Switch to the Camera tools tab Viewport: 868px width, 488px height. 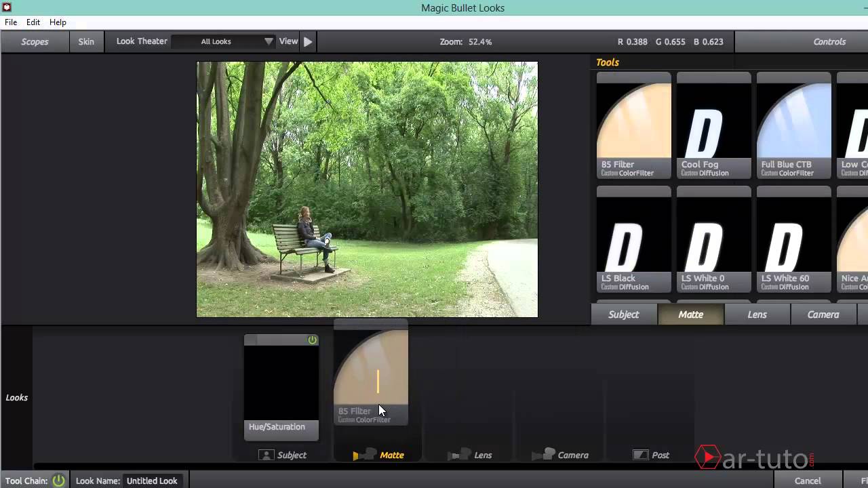(823, 314)
